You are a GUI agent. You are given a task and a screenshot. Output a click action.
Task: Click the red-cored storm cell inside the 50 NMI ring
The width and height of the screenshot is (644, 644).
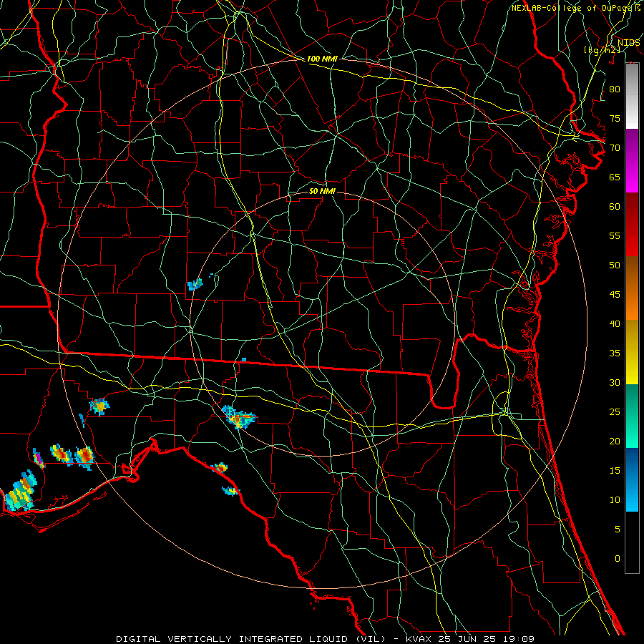239,417
